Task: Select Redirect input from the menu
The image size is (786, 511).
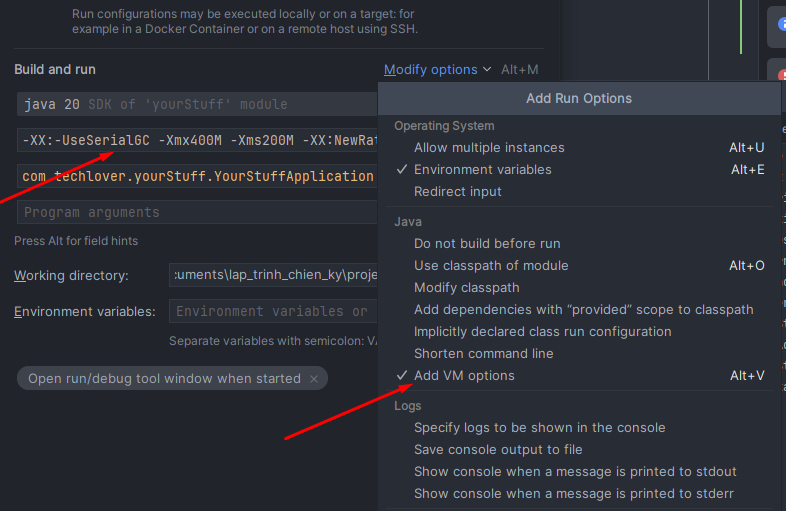Action: (x=458, y=192)
